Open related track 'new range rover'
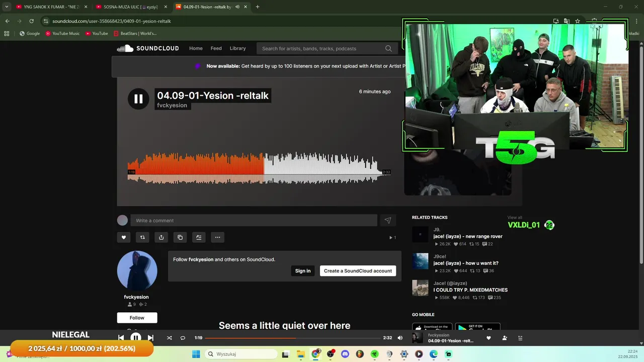This screenshot has height=362, width=644. (x=468, y=236)
